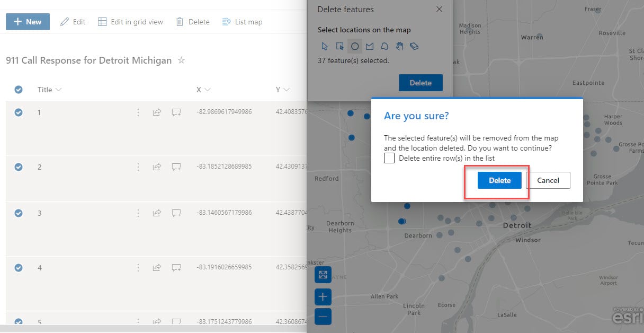Click the eraser clear-selection tool
644x333 pixels.
(414, 46)
